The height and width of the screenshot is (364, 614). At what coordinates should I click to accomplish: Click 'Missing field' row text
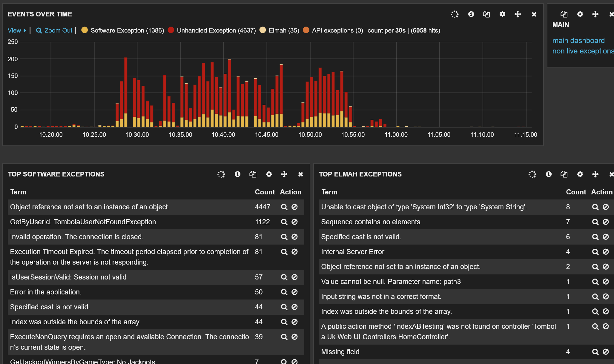tap(340, 352)
